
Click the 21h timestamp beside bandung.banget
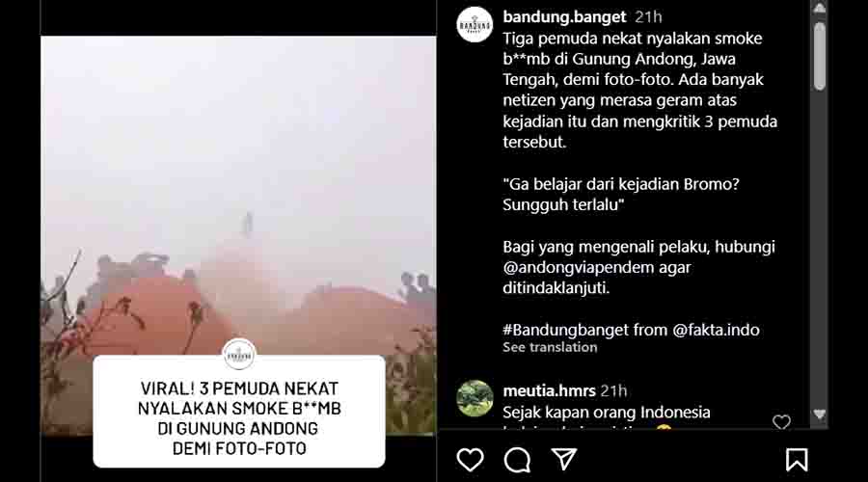tap(648, 17)
